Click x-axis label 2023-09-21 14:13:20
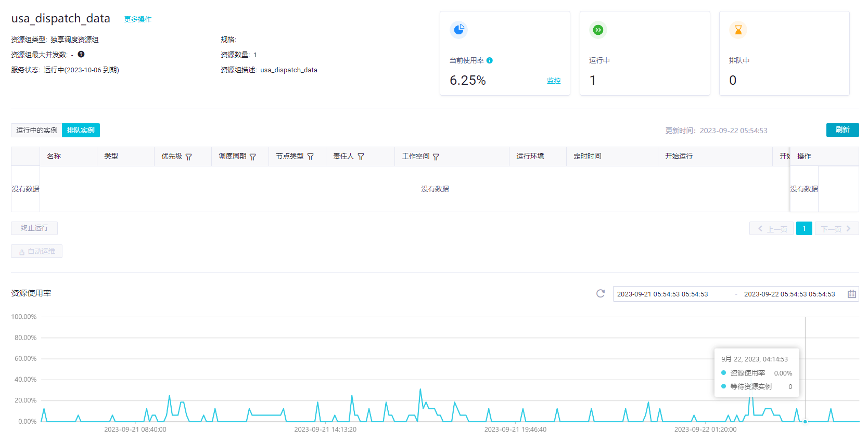 [x=325, y=430]
